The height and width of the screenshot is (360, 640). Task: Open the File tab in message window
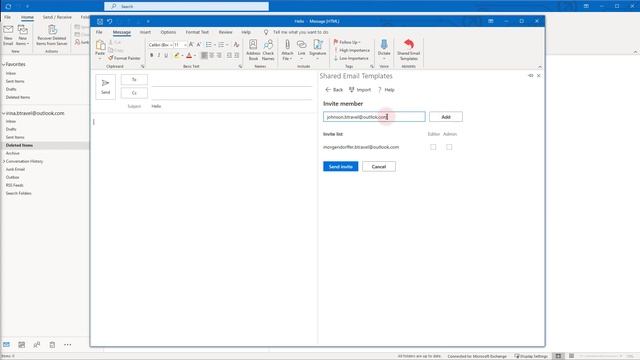[99, 32]
